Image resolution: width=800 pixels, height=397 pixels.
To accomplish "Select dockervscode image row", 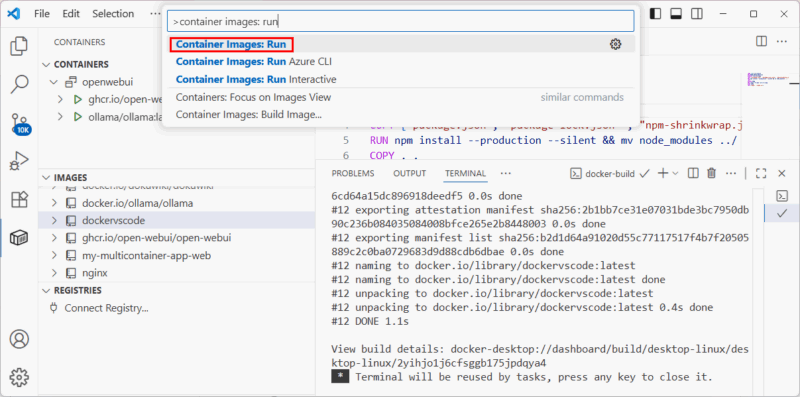I will point(177,220).
